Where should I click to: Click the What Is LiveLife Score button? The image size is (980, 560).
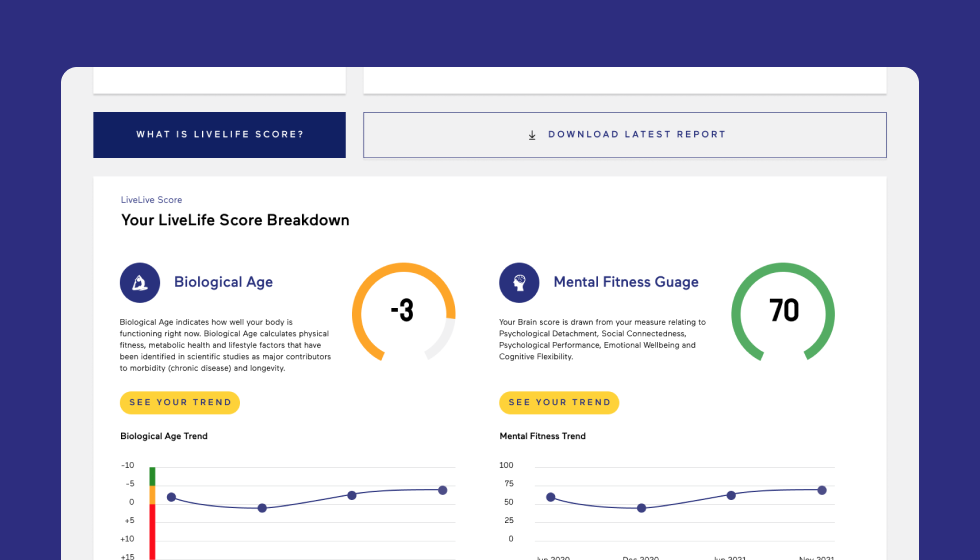(x=219, y=135)
